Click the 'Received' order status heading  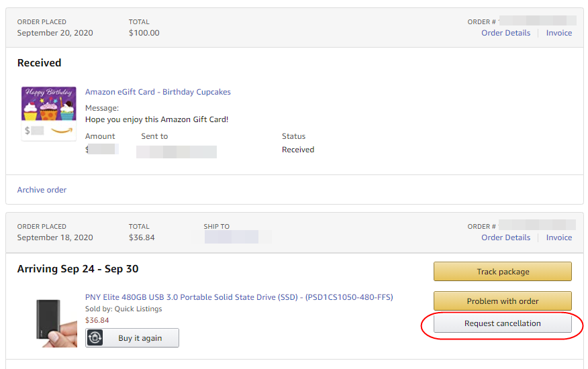tap(39, 62)
